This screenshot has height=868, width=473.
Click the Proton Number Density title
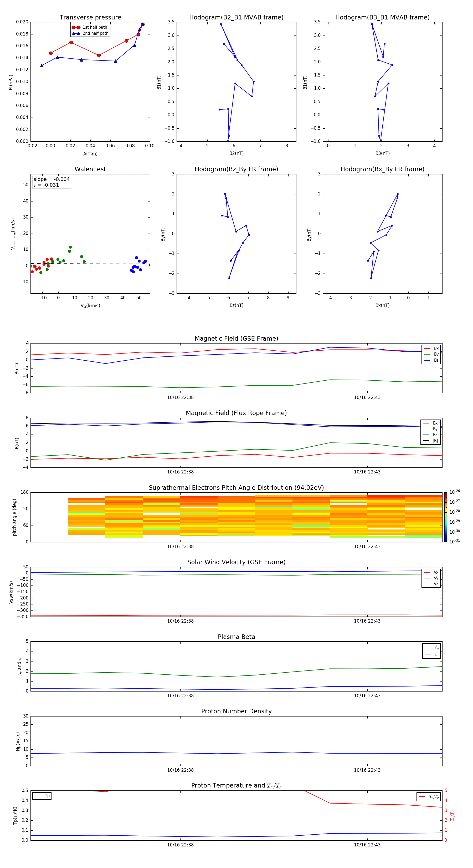pyautogui.click(x=236, y=711)
